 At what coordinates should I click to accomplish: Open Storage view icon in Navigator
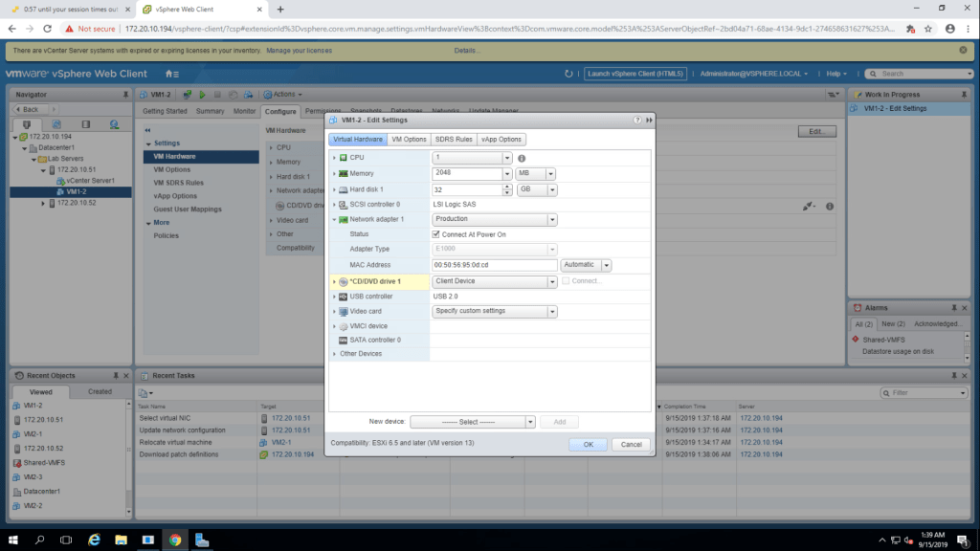(85, 124)
